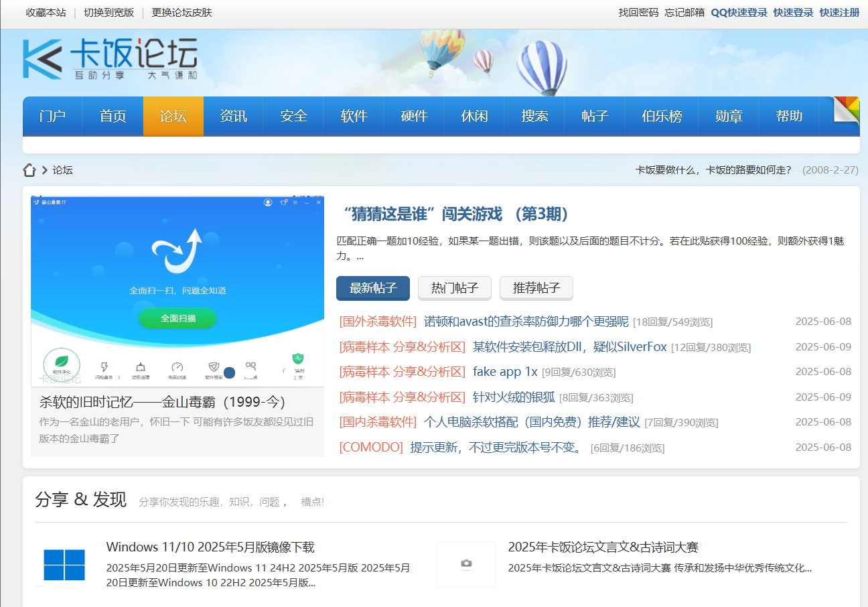Click 切换到宽版 at top bar
This screenshot has width=868, height=607.
[108, 13]
